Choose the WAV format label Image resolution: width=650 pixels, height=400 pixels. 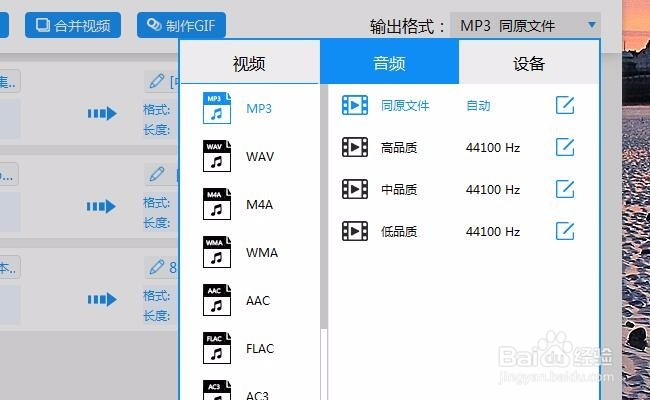(260, 156)
